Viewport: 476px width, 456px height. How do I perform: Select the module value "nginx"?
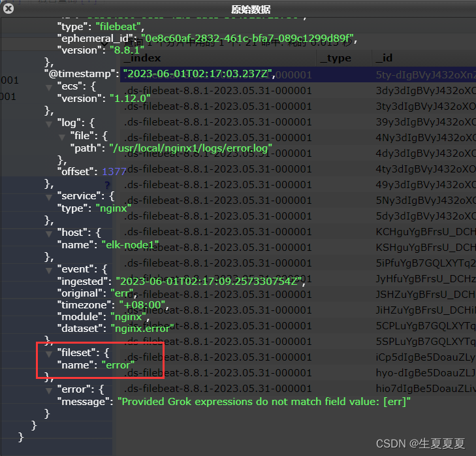129,317
